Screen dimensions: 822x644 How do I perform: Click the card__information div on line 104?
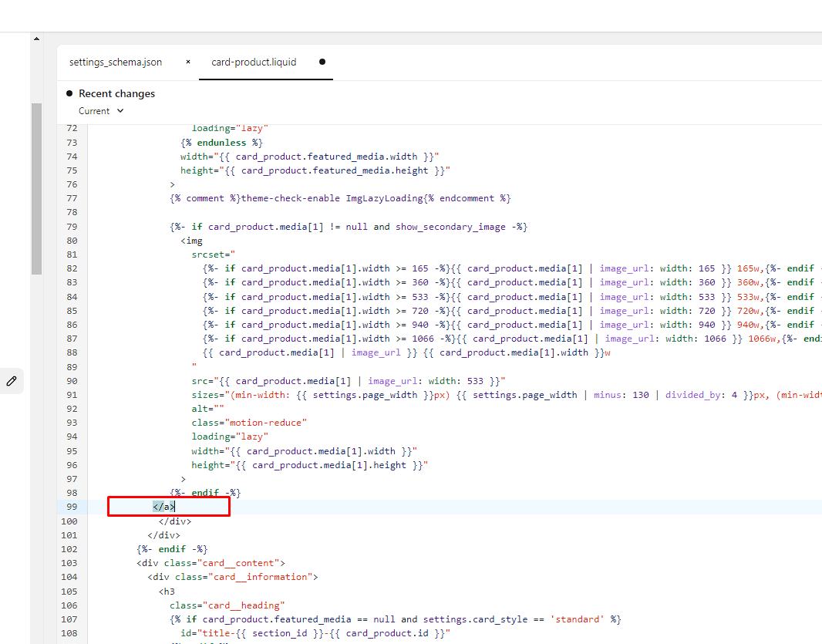233,577
